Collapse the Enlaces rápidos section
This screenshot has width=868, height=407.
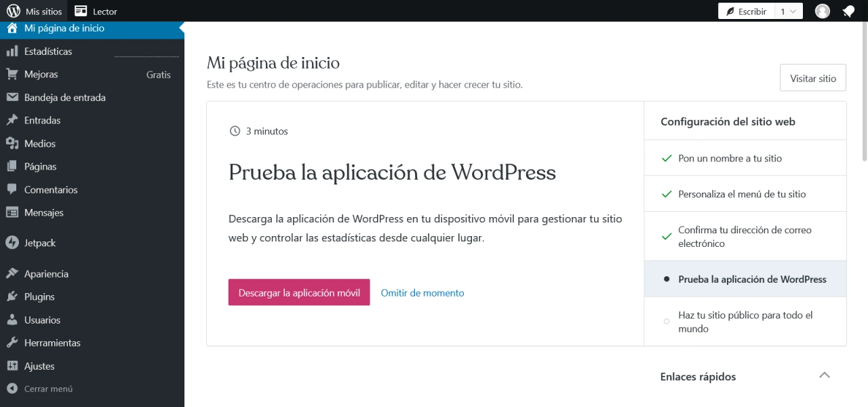coord(825,375)
